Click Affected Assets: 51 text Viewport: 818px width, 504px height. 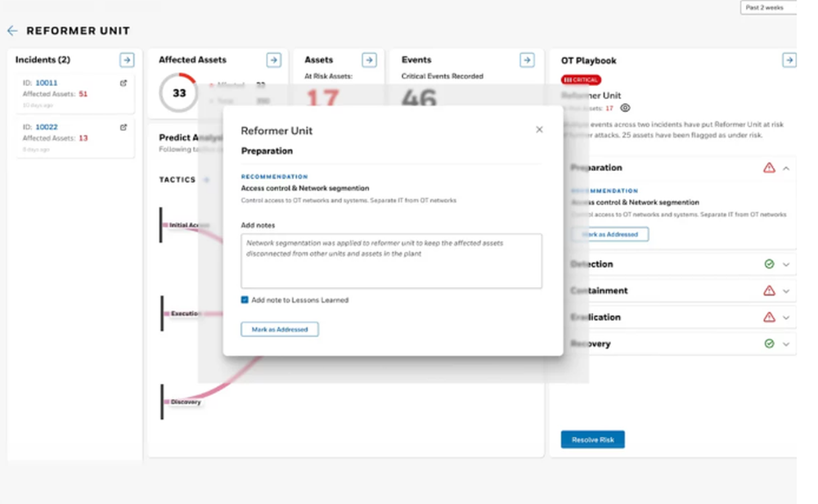55,94
